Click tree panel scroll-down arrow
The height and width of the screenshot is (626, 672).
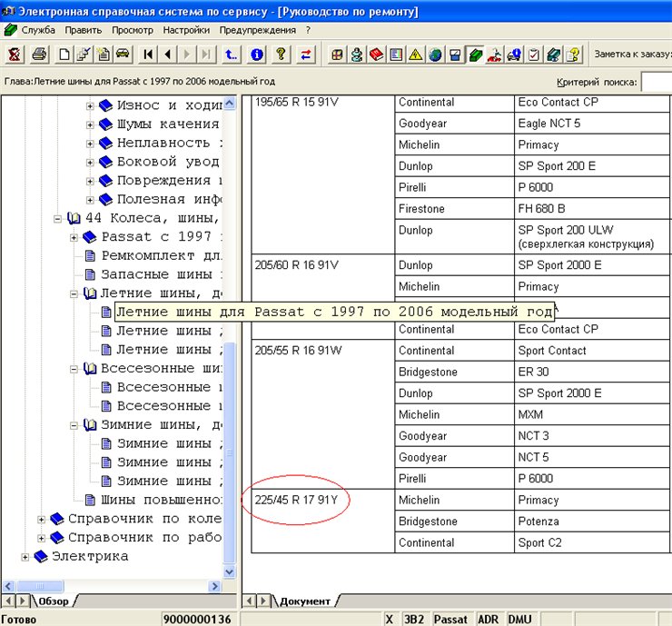(x=230, y=572)
